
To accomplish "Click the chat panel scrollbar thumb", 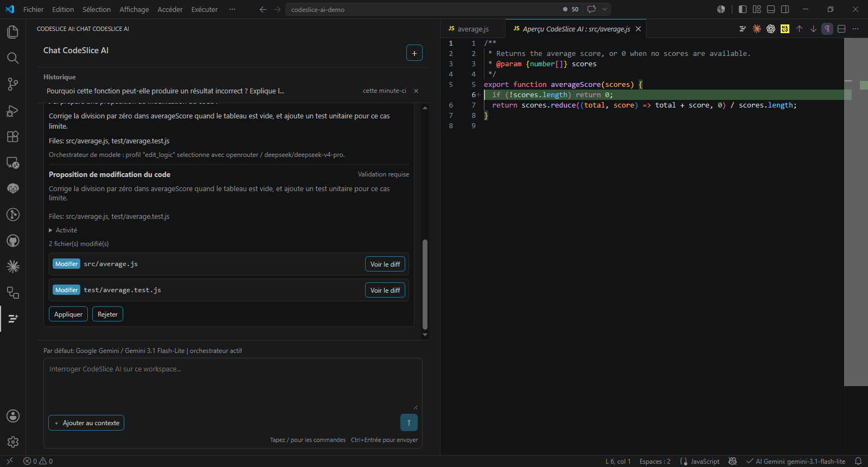I will [x=425, y=285].
